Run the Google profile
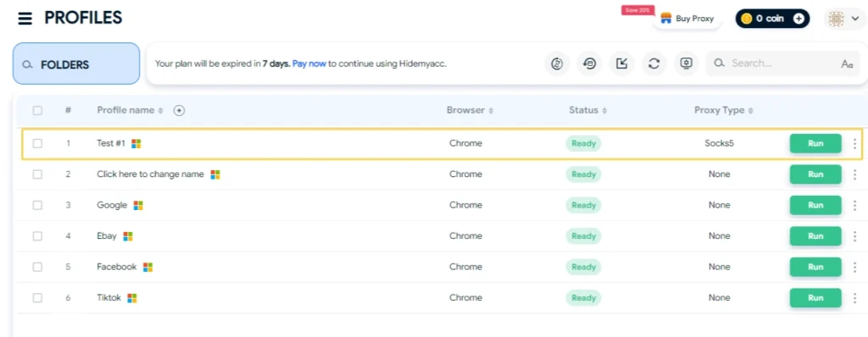The width and height of the screenshot is (868, 337). pyautogui.click(x=815, y=205)
